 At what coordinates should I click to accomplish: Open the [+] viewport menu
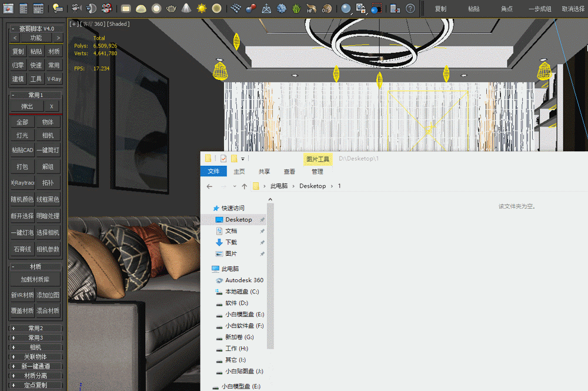(x=74, y=24)
